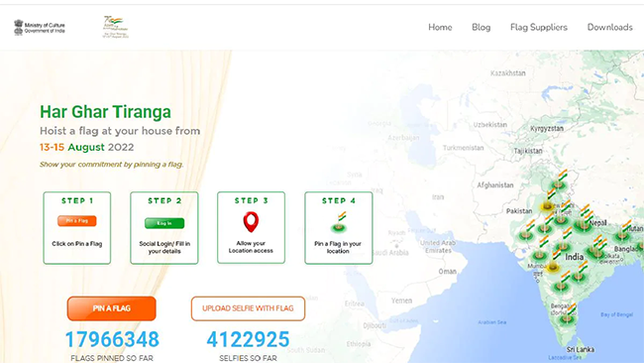Select the Step 4 instruction card
Image resolution: width=644 pixels, height=363 pixels.
point(339,228)
